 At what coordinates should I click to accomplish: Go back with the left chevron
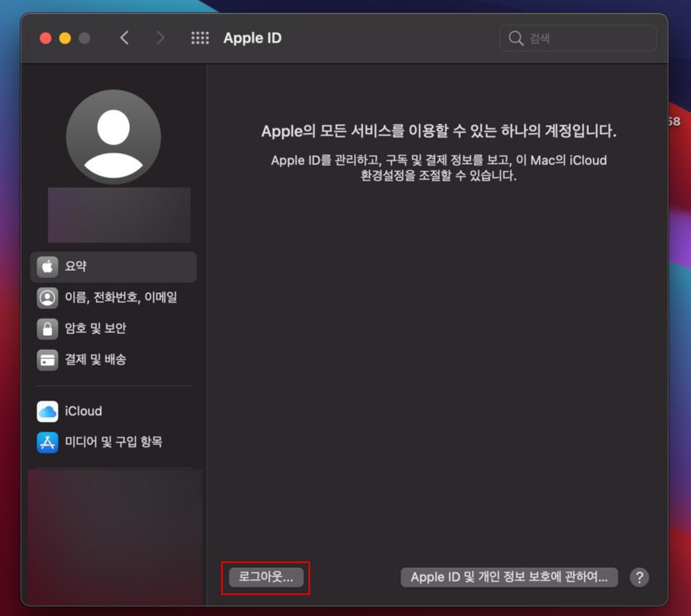click(124, 38)
